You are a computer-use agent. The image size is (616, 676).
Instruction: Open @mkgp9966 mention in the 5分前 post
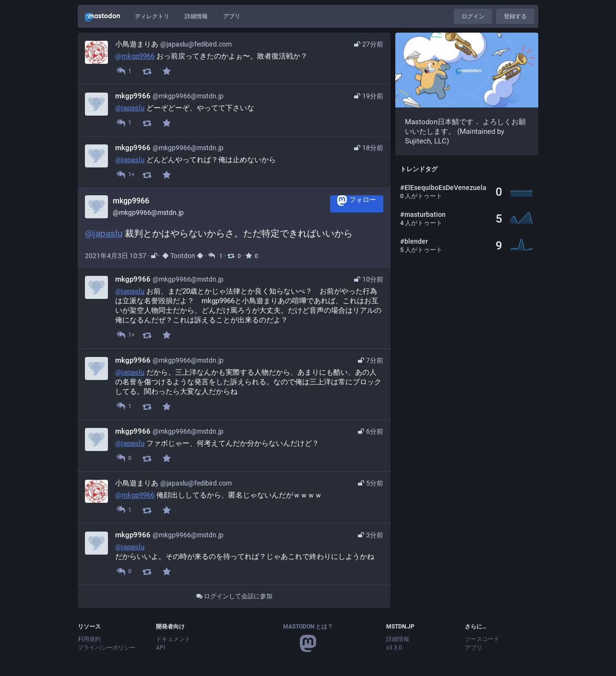135,495
